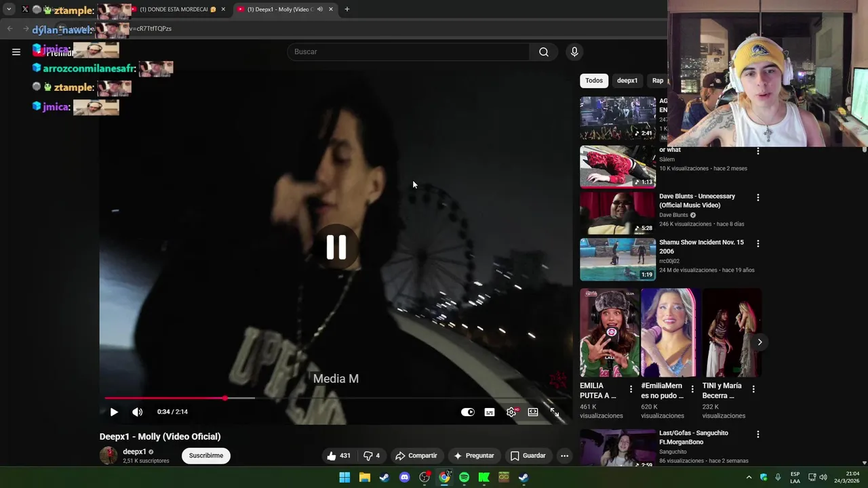Open Discord from the taskbar

pos(404,477)
